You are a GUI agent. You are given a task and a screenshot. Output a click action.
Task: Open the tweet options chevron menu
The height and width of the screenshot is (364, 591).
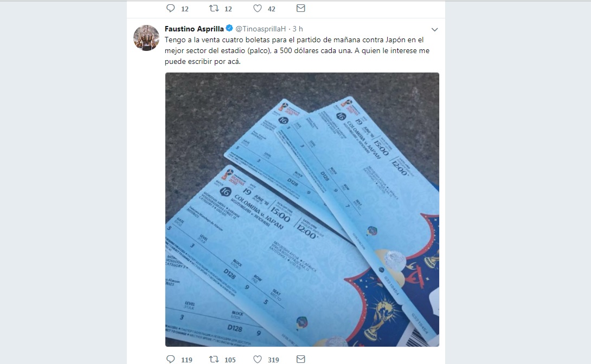435,29
